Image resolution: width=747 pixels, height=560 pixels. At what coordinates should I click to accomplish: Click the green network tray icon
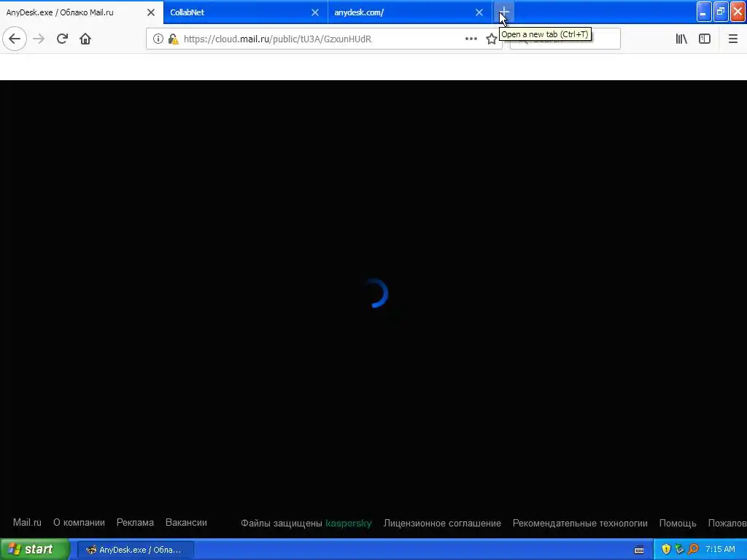point(679,549)
